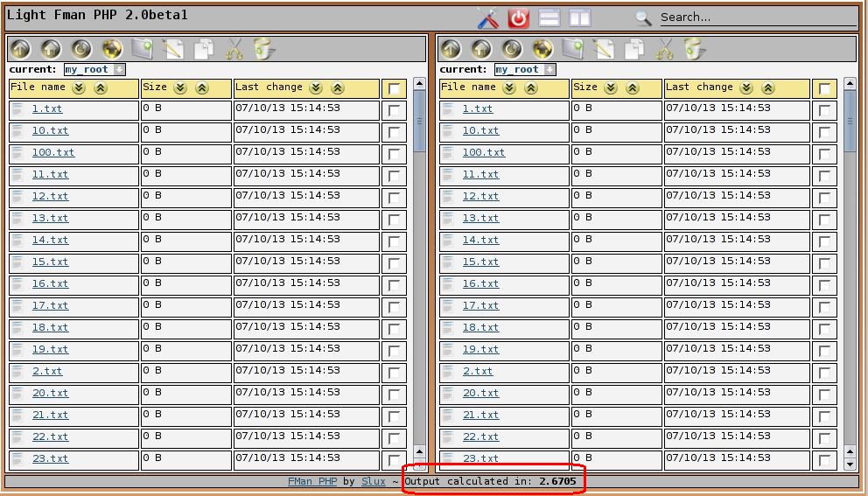Viewport: 868px width, 496px height.
Task: Create a new folder in left panel
Action: (x=143, y=49)
